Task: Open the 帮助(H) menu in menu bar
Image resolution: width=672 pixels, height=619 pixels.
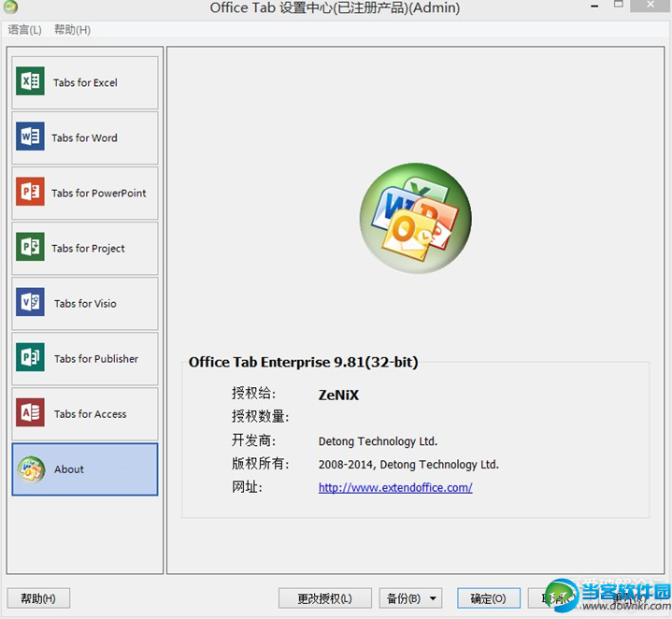Action: coord(72,30)
